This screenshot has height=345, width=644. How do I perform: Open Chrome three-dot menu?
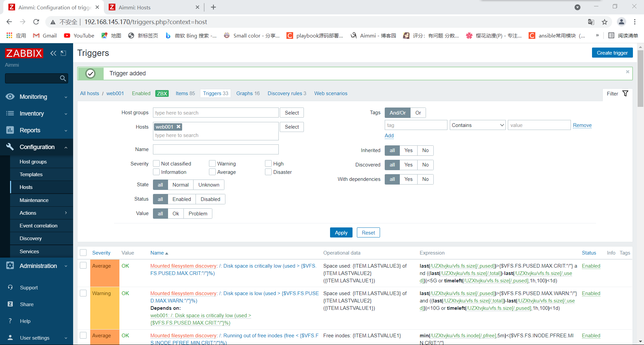click(635, 22)
